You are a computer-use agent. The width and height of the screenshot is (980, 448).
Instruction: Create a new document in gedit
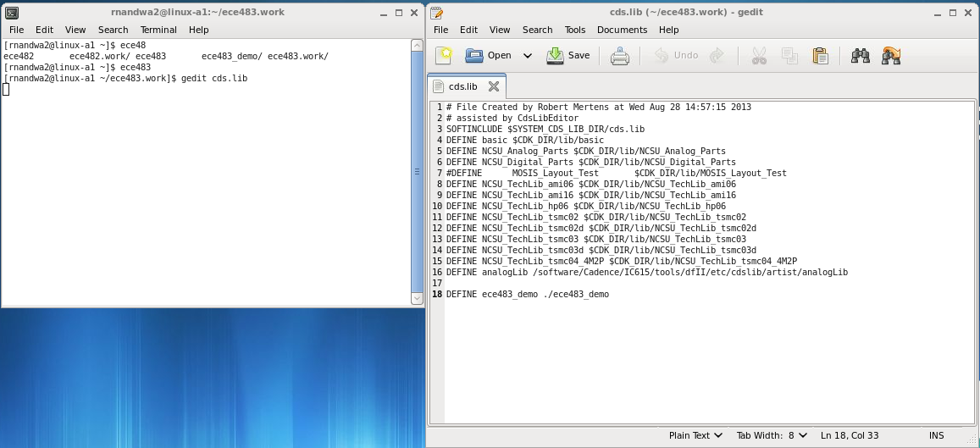tap(445, 56)
